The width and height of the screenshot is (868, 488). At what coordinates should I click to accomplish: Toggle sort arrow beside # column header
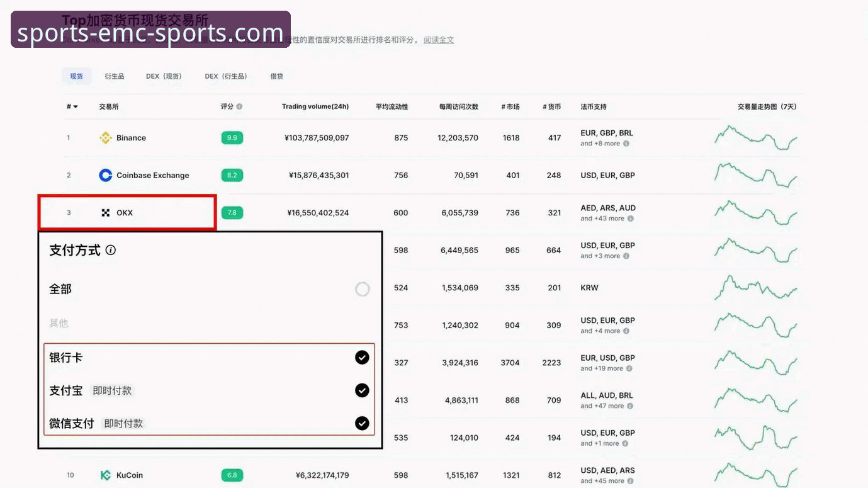[76, 107]
